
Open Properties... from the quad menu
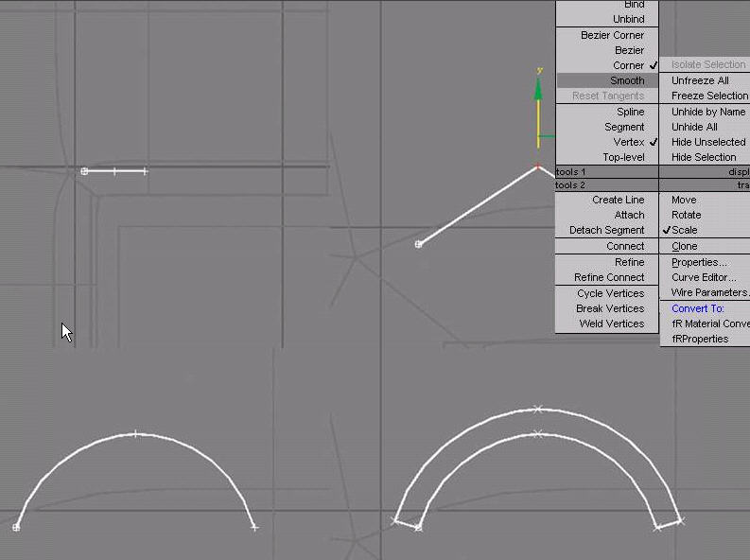click(699, 262)
